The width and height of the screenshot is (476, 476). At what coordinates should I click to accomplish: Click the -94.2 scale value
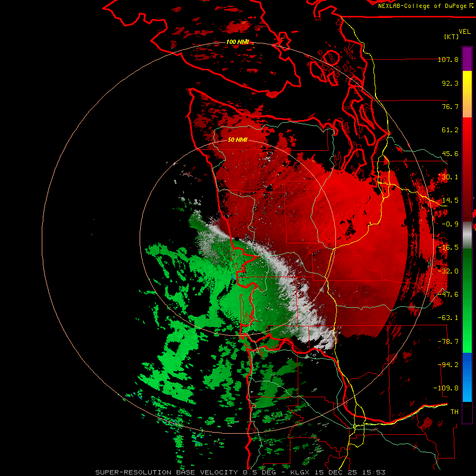point(448,365)
